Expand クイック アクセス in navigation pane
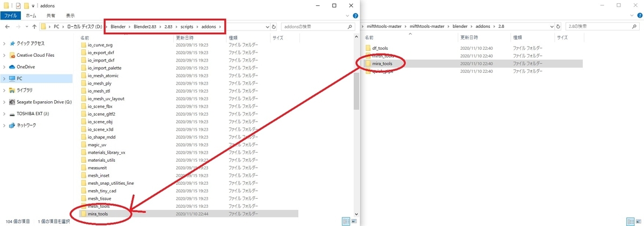This screenshot has width=644, height=226. point(4,43)
